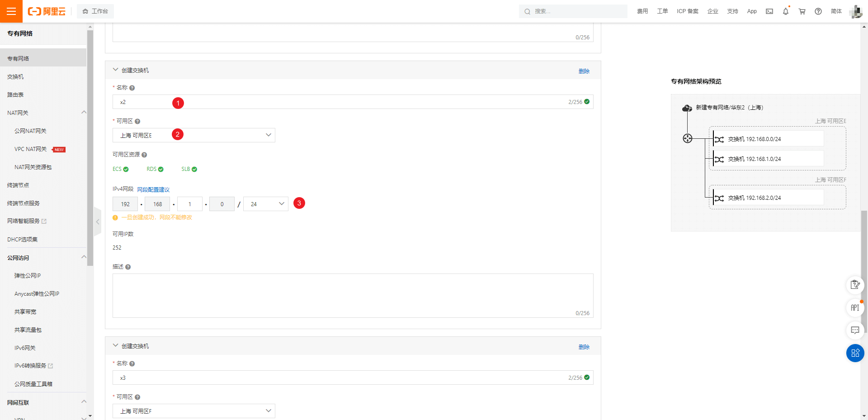
Task: Open notifications bell
Action: pyautogui.click(x=786, y=11)
